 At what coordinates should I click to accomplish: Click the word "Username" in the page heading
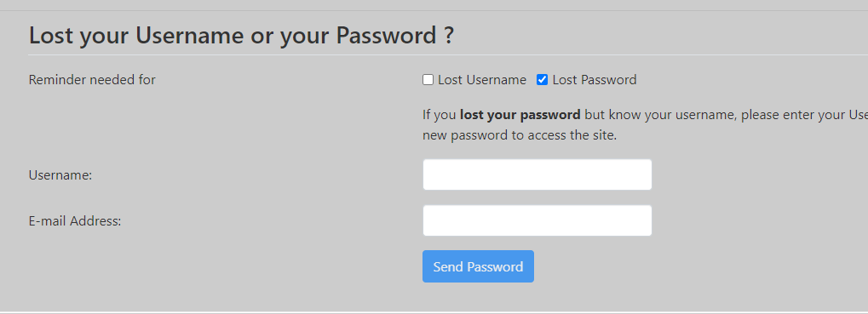[x=189, y=36]
